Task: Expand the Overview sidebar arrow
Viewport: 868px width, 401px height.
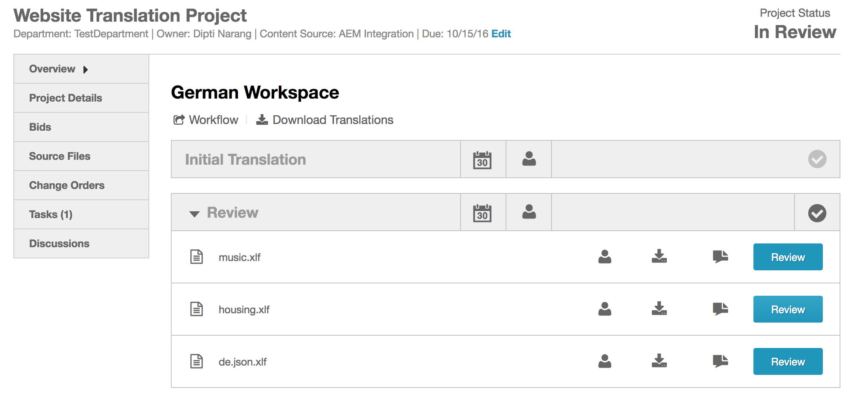Action: (85, 69)
